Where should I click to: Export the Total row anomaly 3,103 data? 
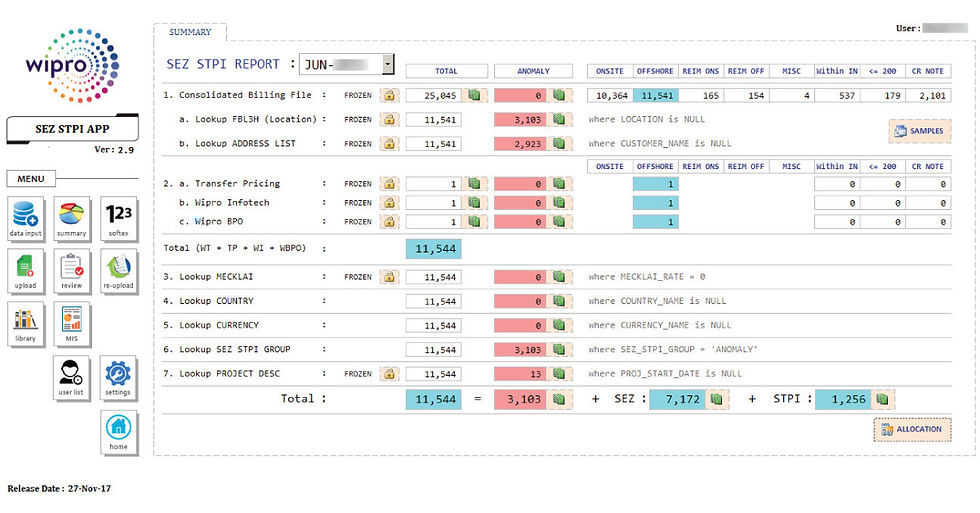click(x=559, y=399)
